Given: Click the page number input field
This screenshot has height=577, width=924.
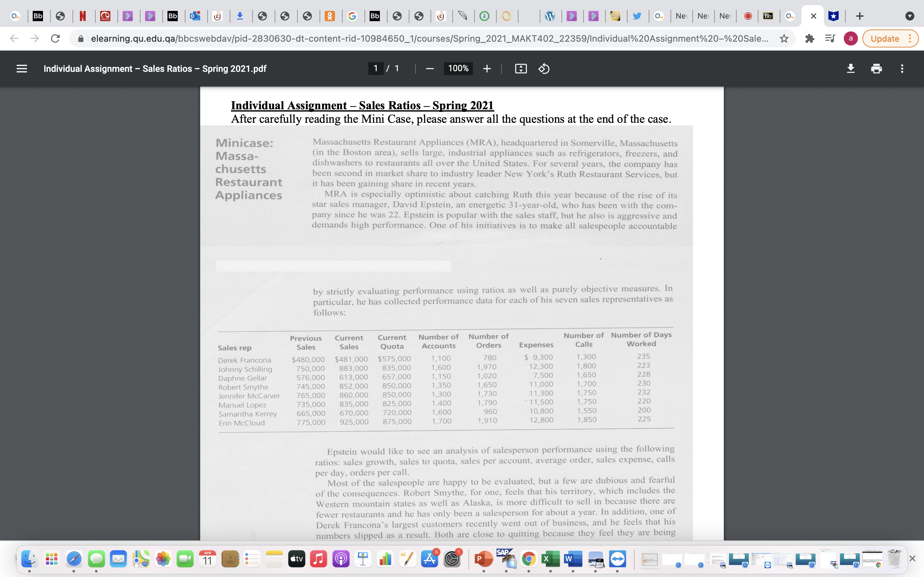Looking at the screenshot, I should click(376, 69).
